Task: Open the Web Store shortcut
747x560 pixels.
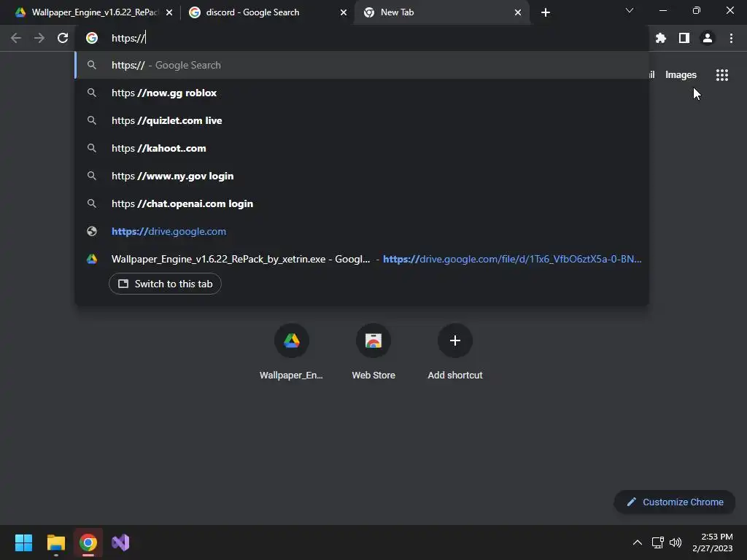Action: [373, 352]
